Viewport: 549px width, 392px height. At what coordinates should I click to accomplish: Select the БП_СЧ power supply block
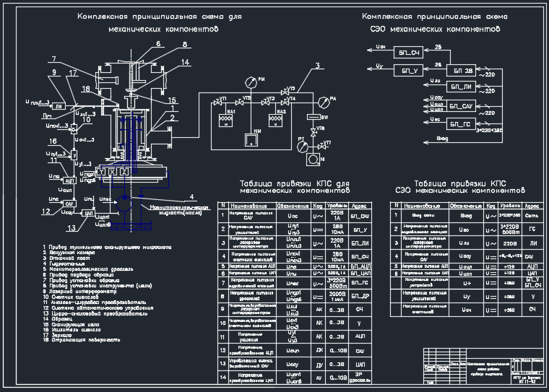pos(408,53)
